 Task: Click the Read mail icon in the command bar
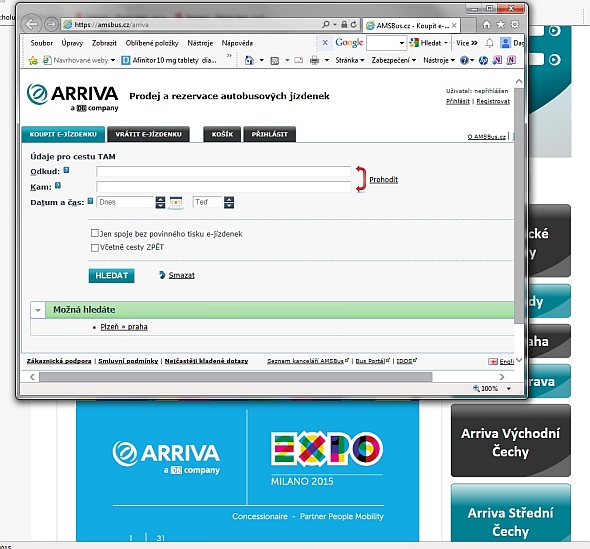tap(299, 60)
